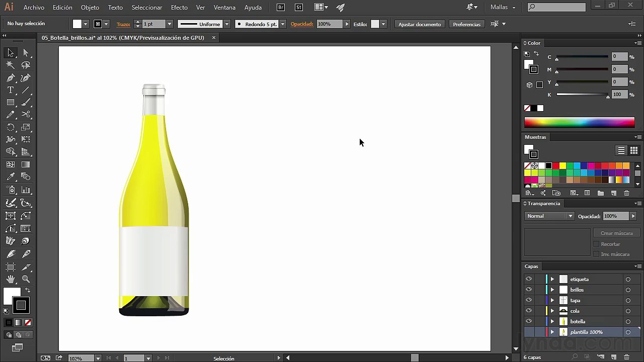Viewport: 644px width, 362px height.
Task: Select the Column Graph tool
Action: (26, 190)
